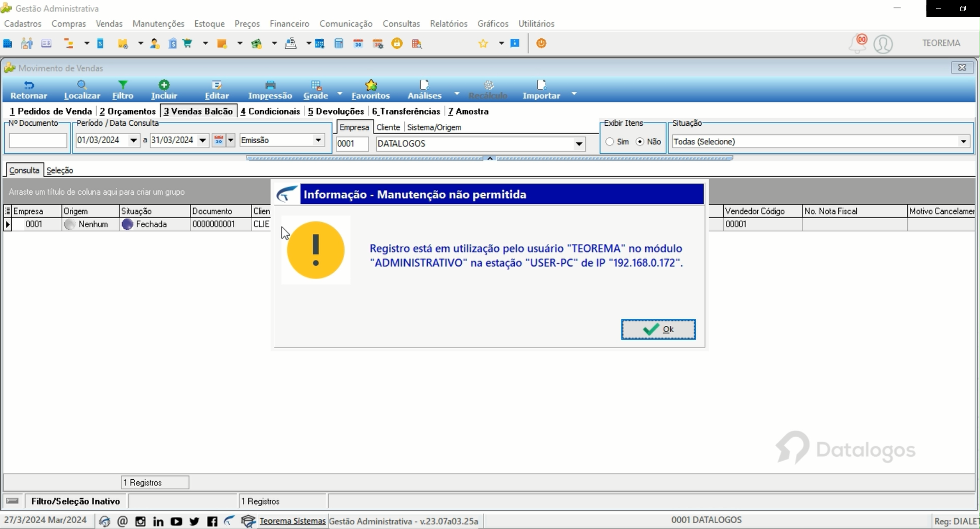This screenshot has height=529, width=980.
Task: Open the Cadastros menu
Action: pyautogui.click(x=23, y=24)
